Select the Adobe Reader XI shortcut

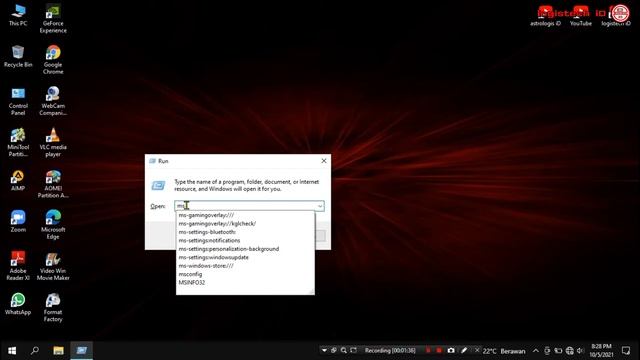click(x=18, y=266)
